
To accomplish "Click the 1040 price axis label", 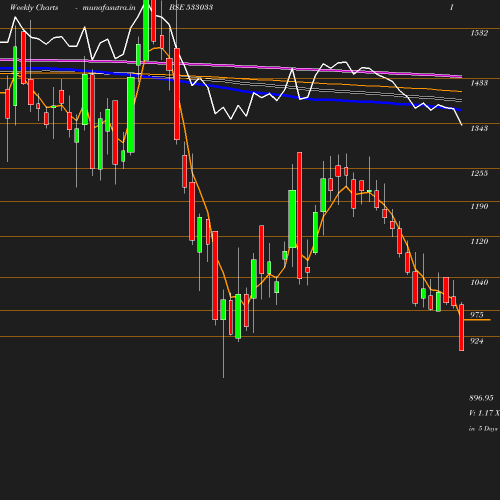I will pyautogui.click(x=479, y=282).
